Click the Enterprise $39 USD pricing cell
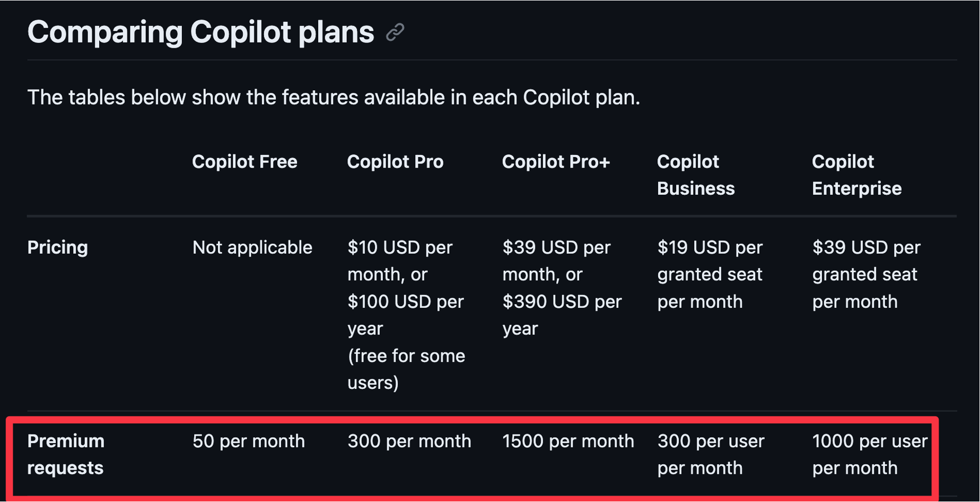 (867, 274)
